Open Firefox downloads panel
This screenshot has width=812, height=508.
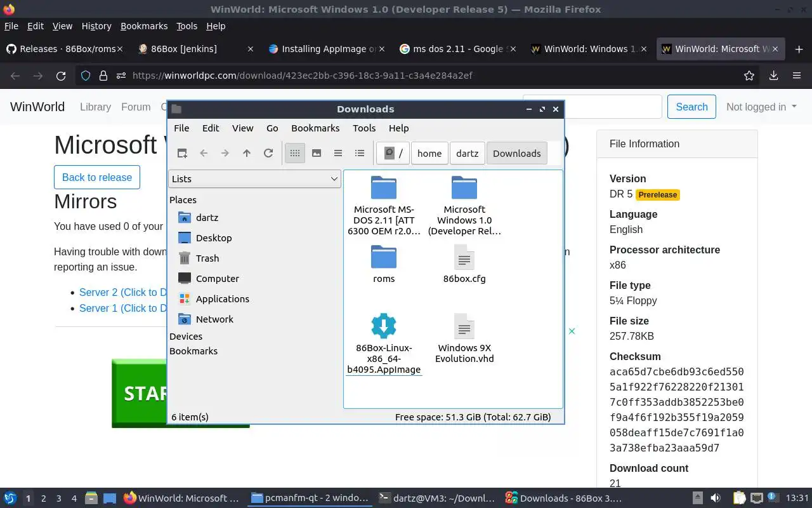pyautogui.click(x=773, y=76)
